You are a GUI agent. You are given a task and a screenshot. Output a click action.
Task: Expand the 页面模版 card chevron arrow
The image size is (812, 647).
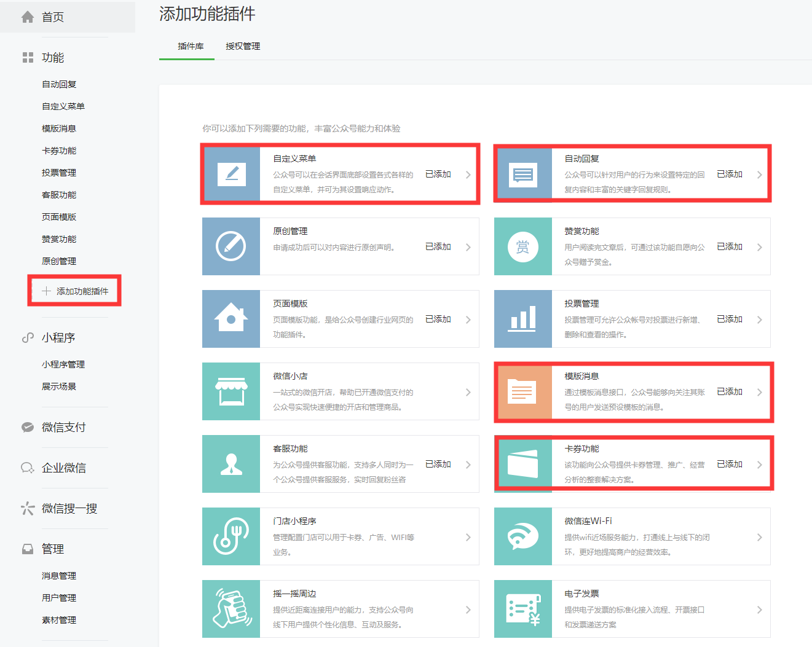point(468,320)
